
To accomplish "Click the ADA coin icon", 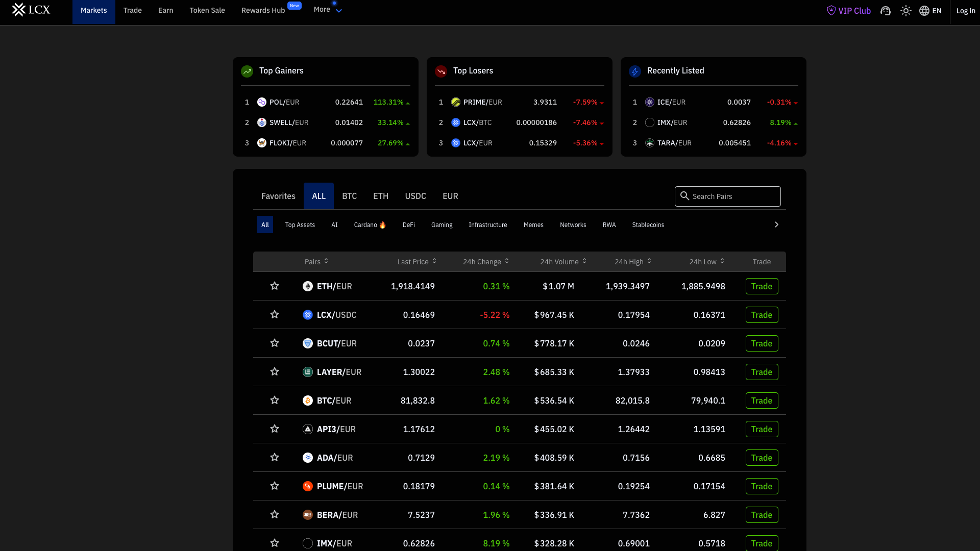I will click(x=308, y=458).
